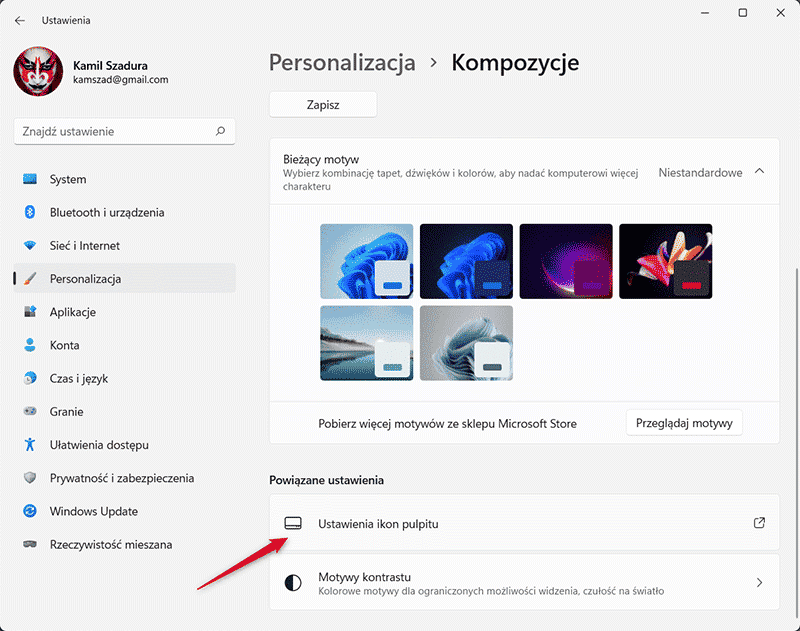
Task: Open the Kamil Szadura profile avatar
Action: tap(38, 71)
